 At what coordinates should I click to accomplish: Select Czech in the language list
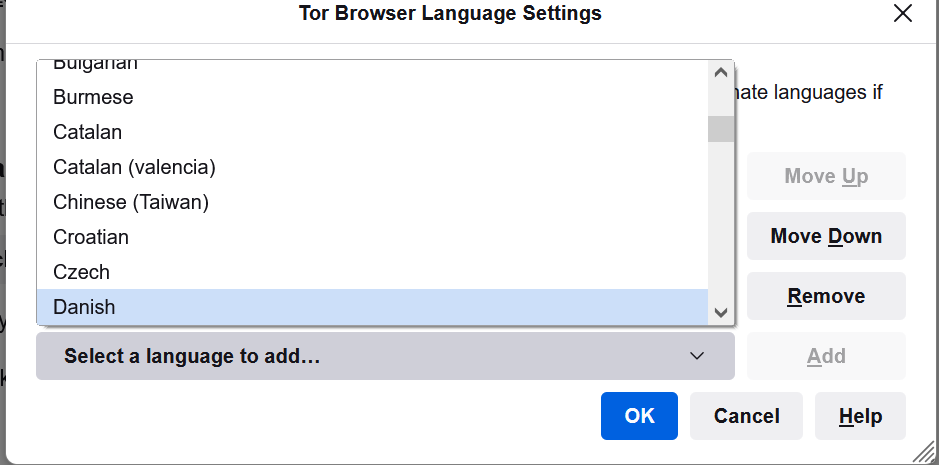click(x=82, y=272)
